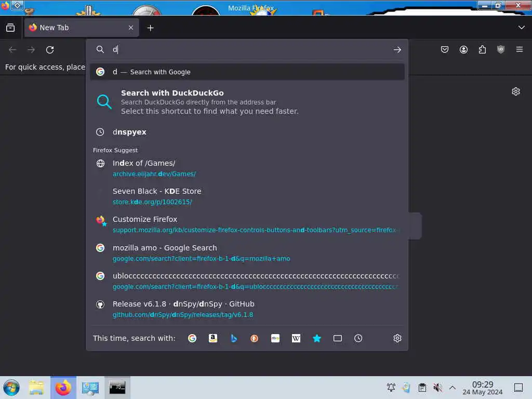
Task: Open terminal taskbar icon
Action: (117, 388)
